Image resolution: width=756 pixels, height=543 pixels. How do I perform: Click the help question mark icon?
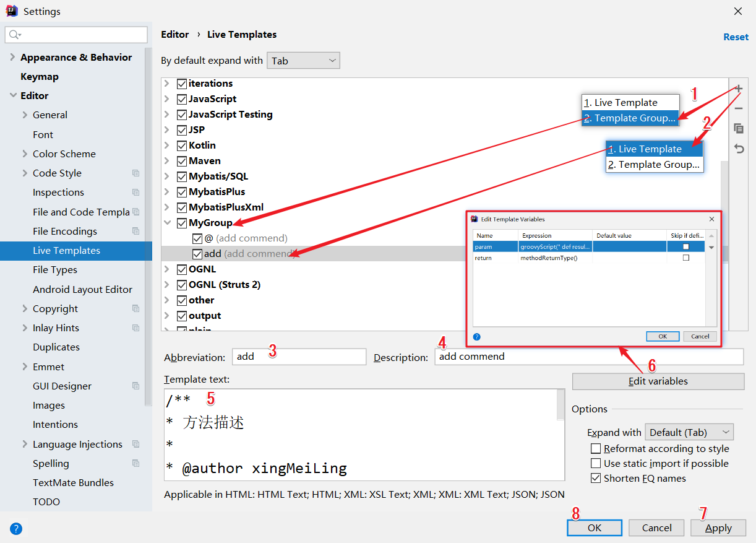pyautogui.click(x=16, y=528)
